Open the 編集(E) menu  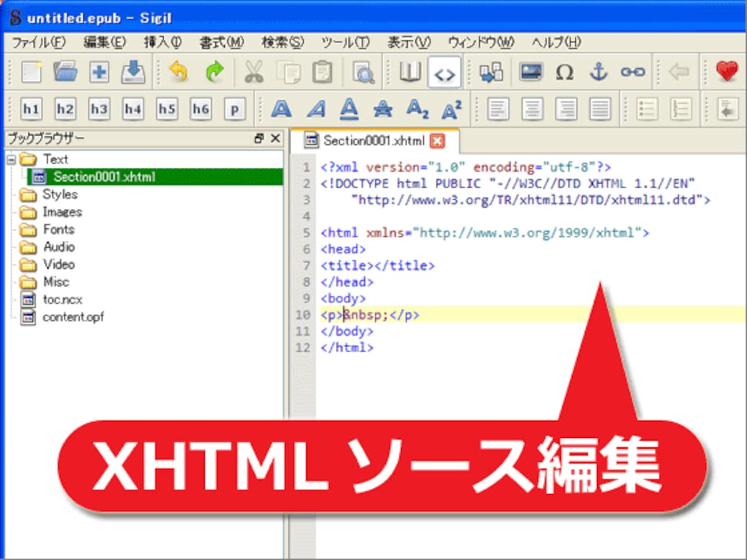(105, 42)
